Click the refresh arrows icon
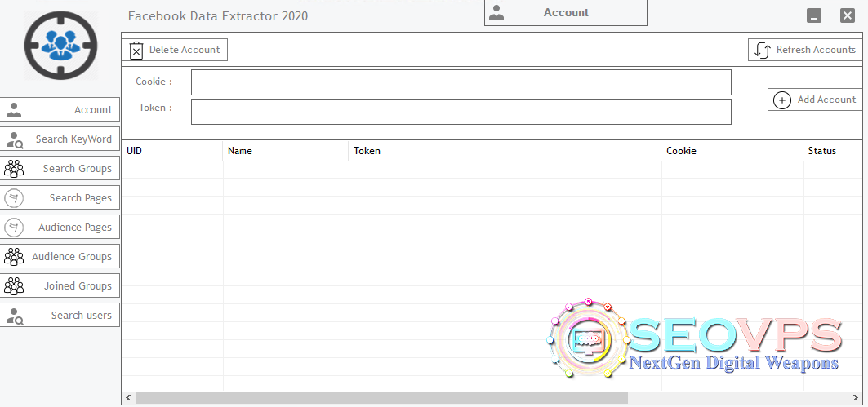Screen dimensions: 868x407 point(763,51)
